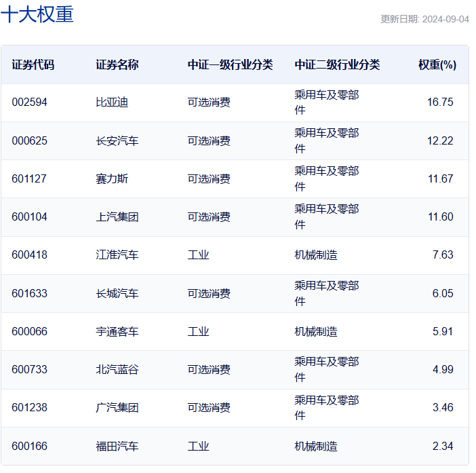Click the 权重(%) column header

click(437, 64)
